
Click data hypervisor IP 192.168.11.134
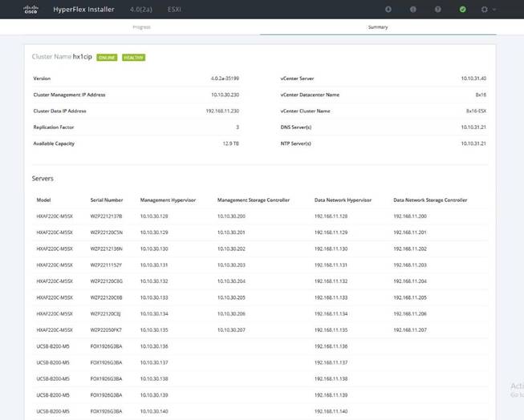[331, 314]
